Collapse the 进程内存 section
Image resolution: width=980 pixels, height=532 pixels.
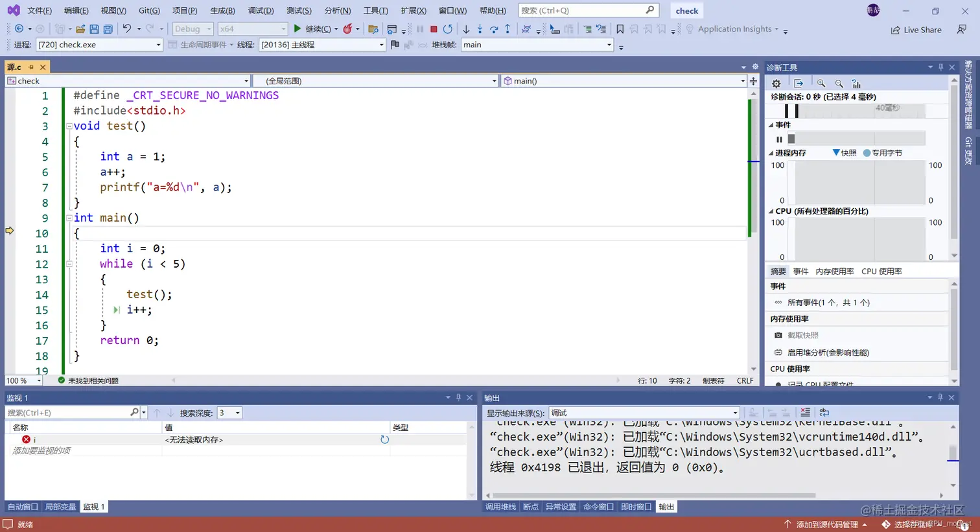click(x=771, y=153)
